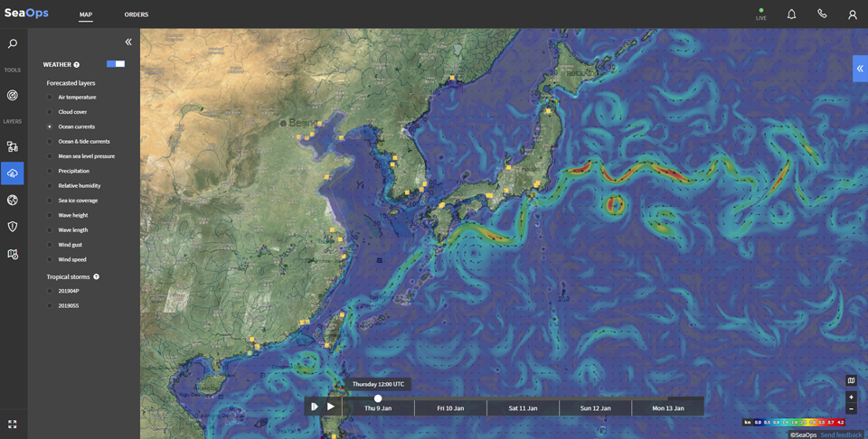Image resolution: width=868 pixels, height=439 pixels.
Task: Click the Forecasted layers heading
Action: coord(71,83)
